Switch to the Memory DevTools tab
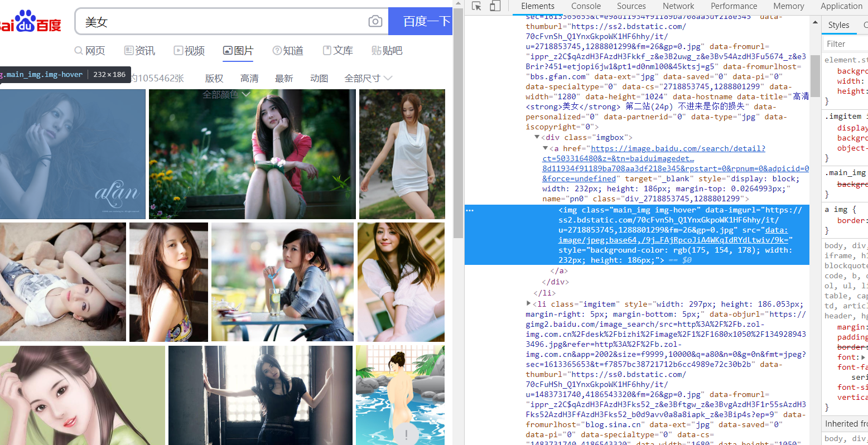 (x=789, y=6)
